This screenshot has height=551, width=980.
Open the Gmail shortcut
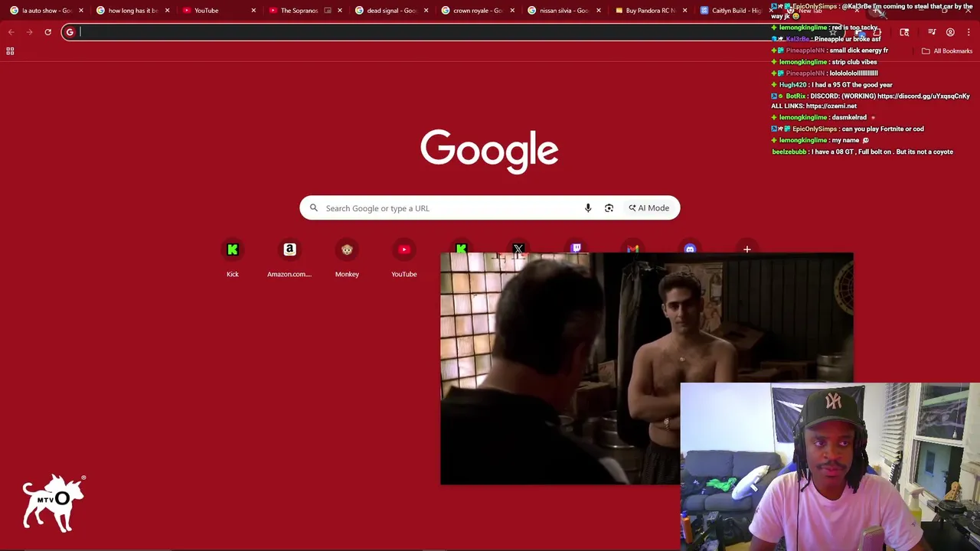point(632,246)
